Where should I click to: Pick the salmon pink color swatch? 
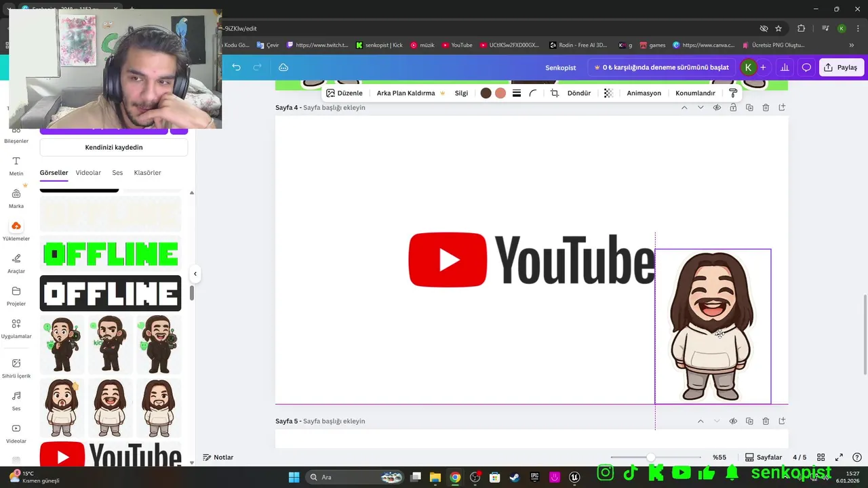point(500,93)
